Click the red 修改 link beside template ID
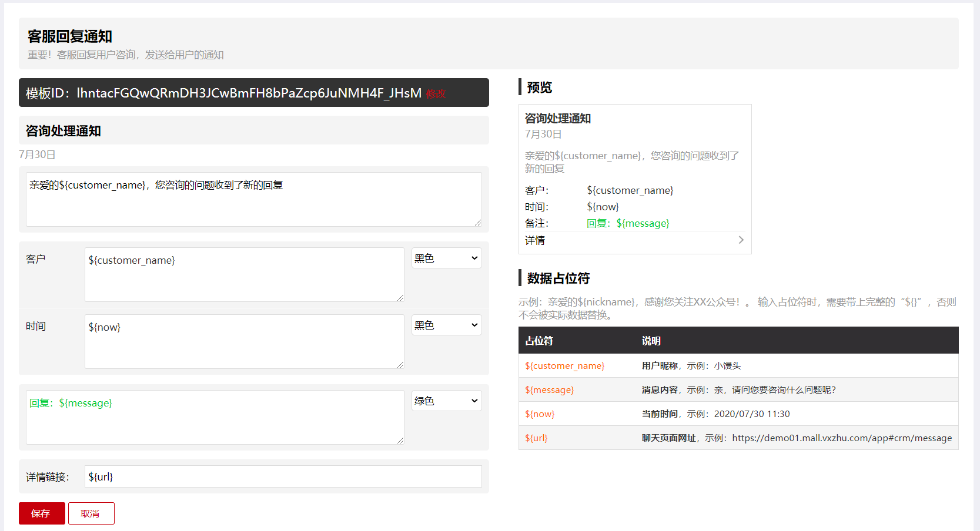This screenshot has height=531, width=980. coord(436,94)
